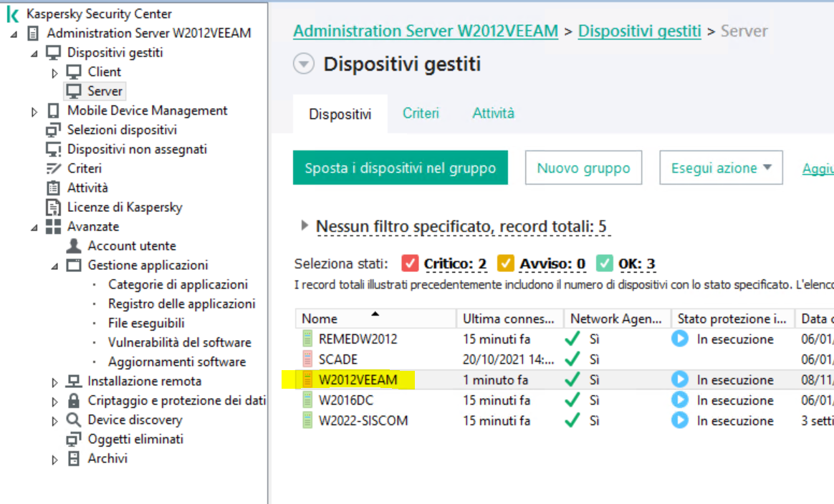Select Vulnerabilità del software in the tree

[179, 342]
